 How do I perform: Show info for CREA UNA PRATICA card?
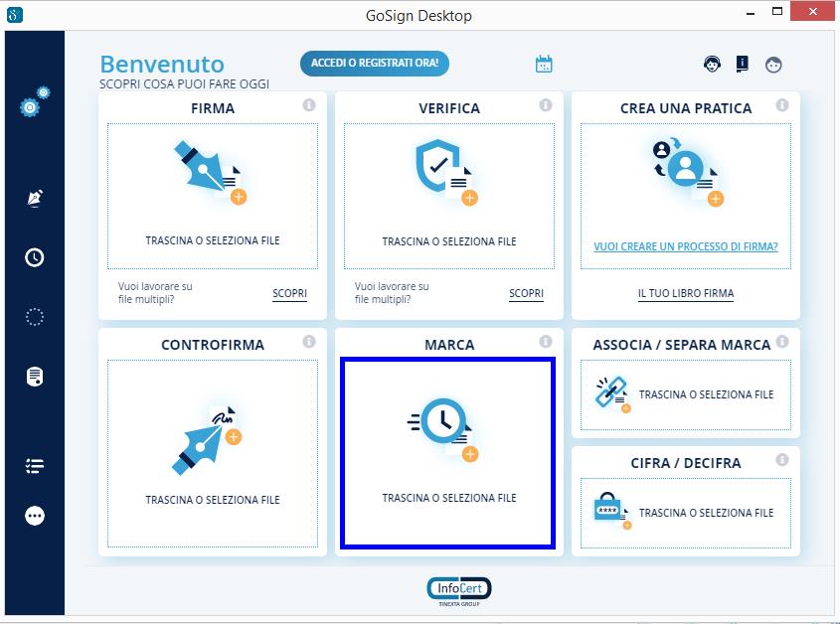pos(782,105)
